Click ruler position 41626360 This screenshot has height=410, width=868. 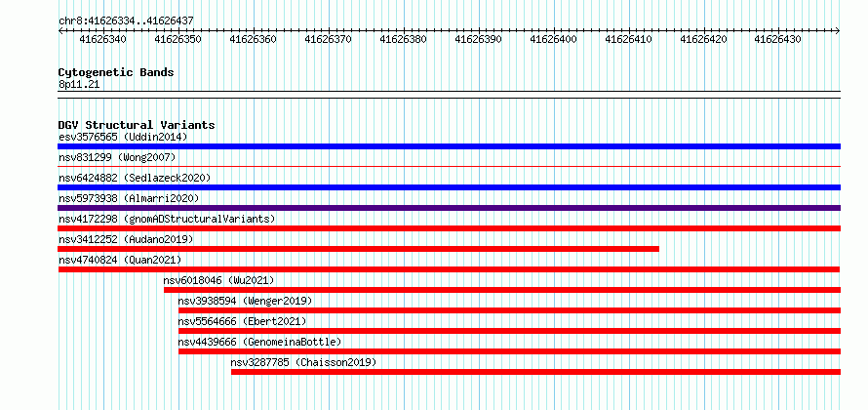(253, 39)
